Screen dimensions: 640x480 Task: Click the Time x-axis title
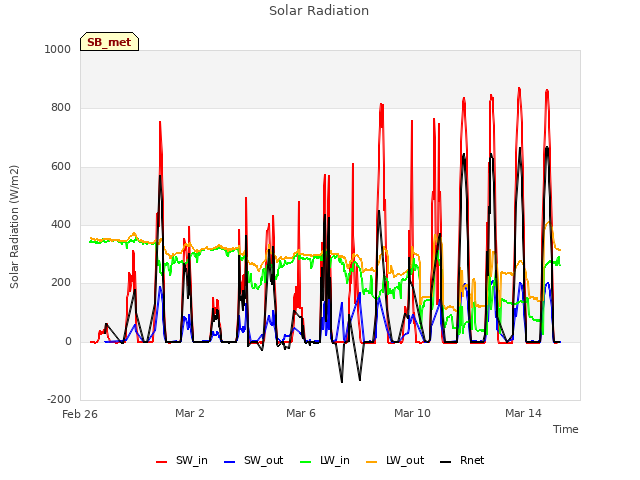coord(566,429)
